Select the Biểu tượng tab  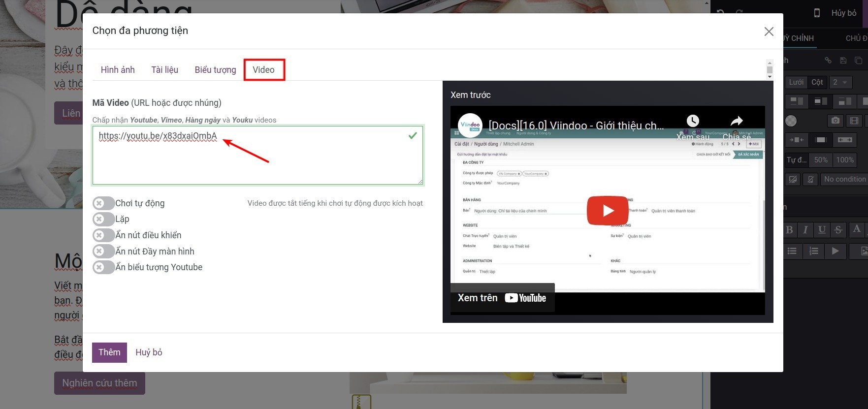coord(215,70)
